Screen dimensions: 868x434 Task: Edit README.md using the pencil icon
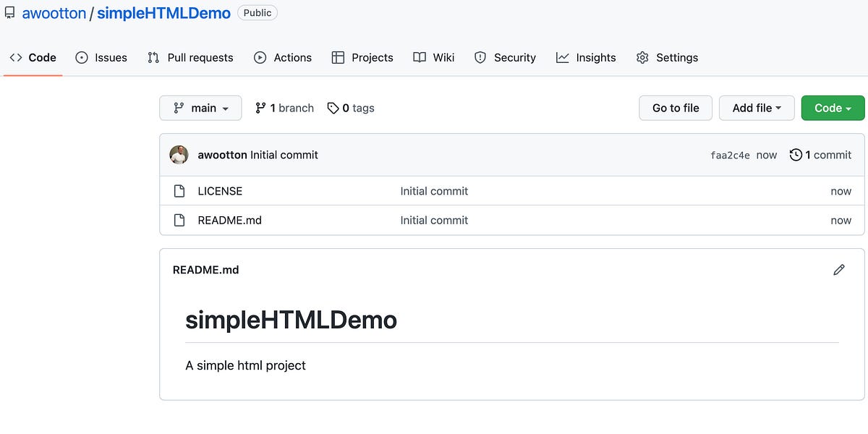coord(838,269)
